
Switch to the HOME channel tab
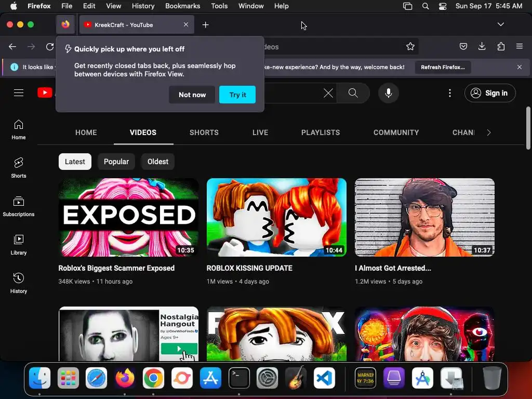click(86, 132)
